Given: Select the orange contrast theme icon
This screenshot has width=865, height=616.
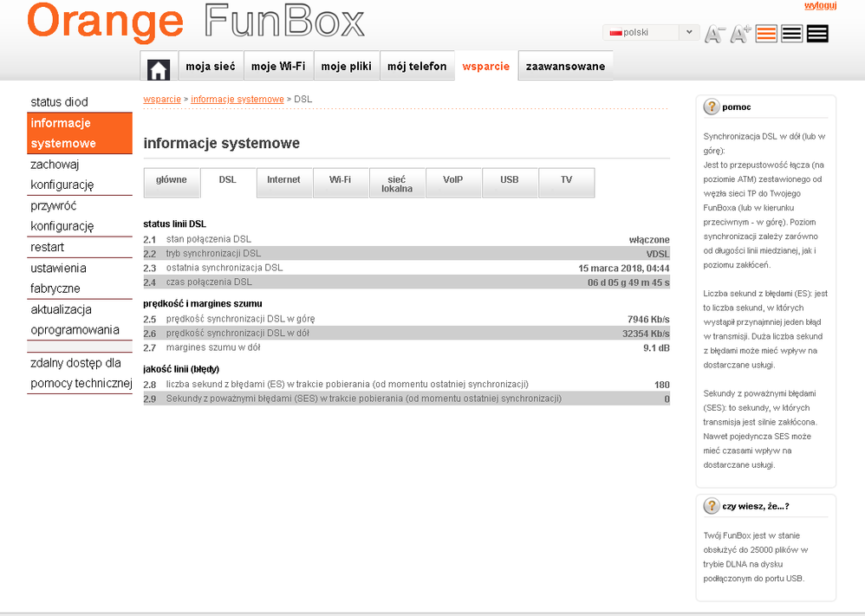Looking at the screenshot, I should tap(764, 33).
